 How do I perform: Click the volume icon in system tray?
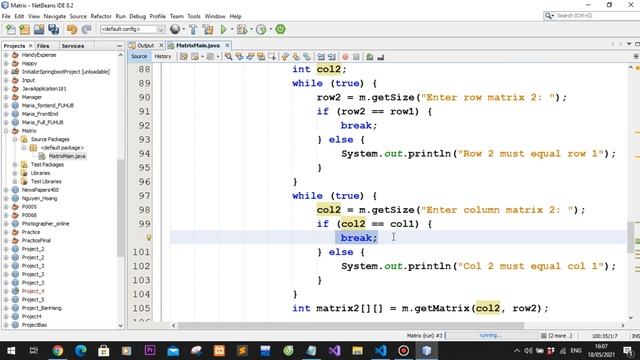(528, 351)
